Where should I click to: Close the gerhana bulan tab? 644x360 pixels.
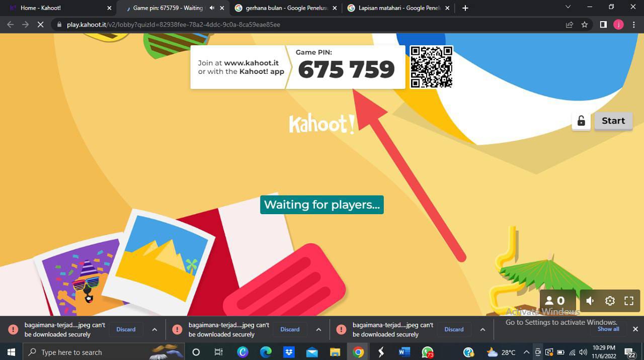pyautogui.click(x=335, y=8)
